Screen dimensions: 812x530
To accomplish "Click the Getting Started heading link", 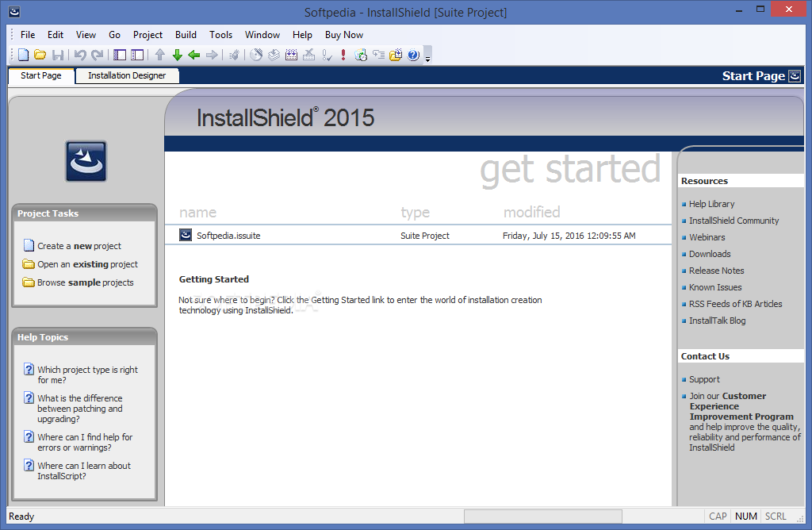I will (x=214, y=279).
